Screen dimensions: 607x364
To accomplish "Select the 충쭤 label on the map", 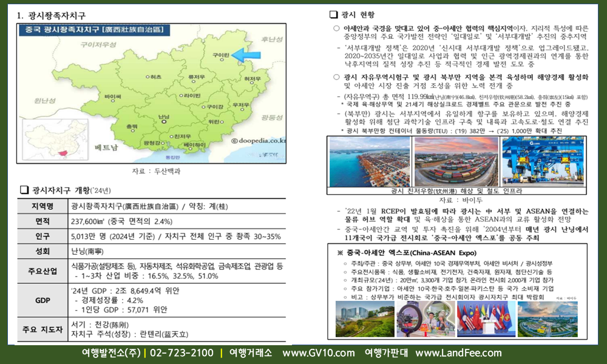I will pyautogui.click(x=132, y=127).
